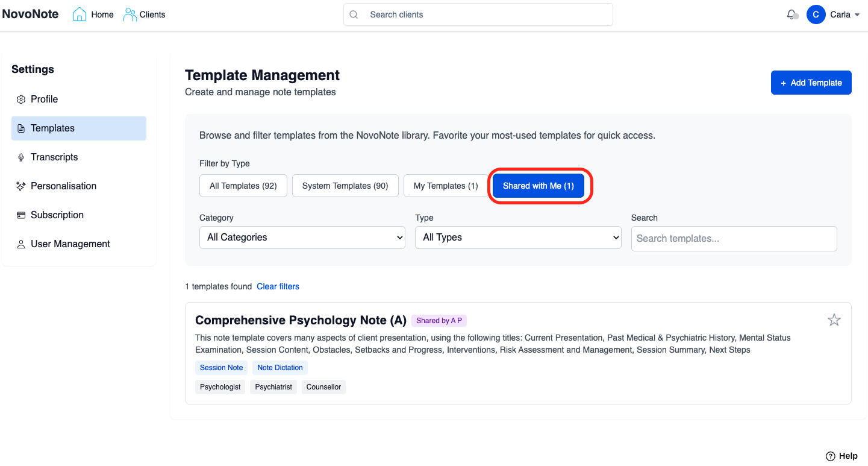Switch to My Templates (1) filter

pyautogui.click(x=445, y=186)
